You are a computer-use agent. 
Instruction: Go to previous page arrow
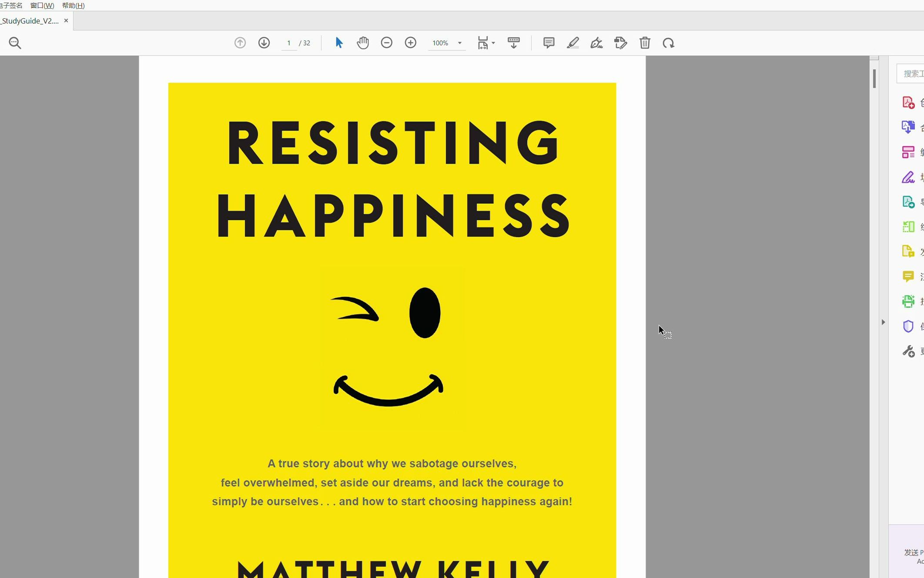(x=240, y=43)
